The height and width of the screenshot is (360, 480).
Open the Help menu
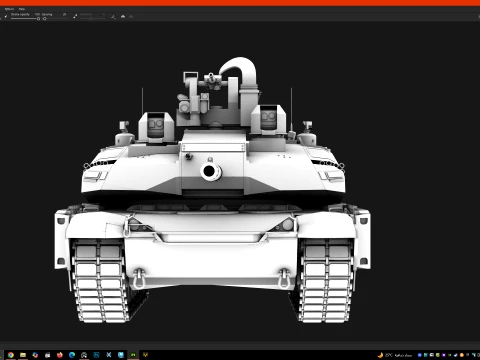[22, 9]
